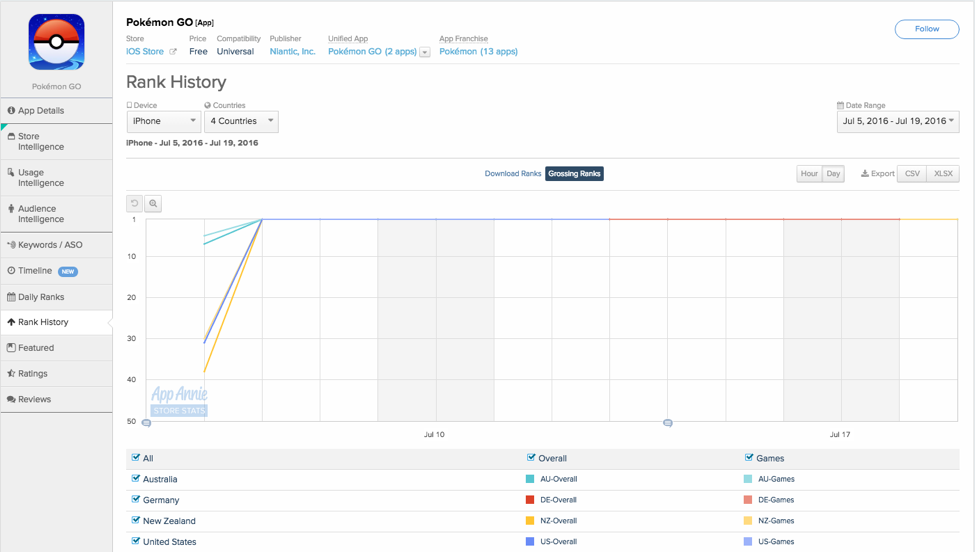Open the 4 Countries dropdown

[241, 121]
